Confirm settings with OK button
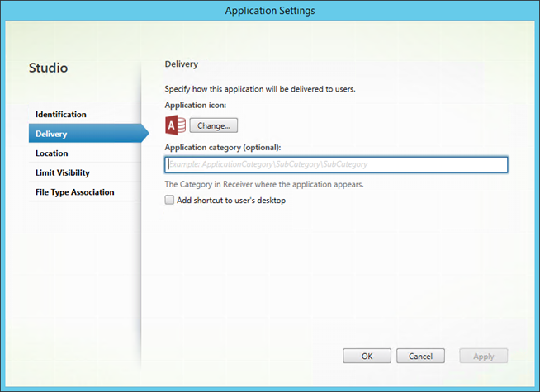 [367, 356]
